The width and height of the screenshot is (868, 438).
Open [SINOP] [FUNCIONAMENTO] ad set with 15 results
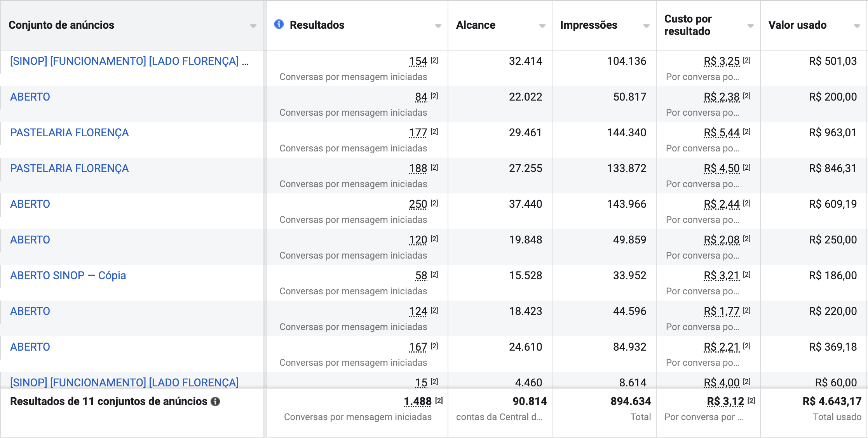(x=124, y=383)
